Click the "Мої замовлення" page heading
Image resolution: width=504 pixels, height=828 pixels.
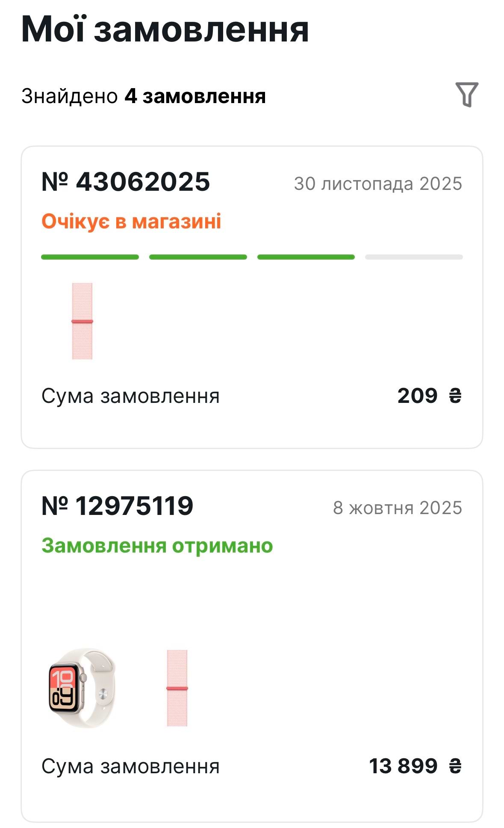pos(165,29)
